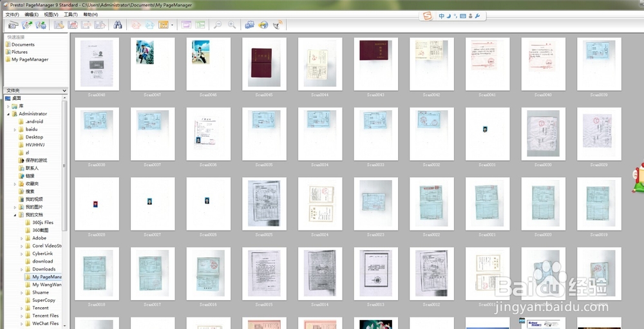Click the convert to XPS toolbar icon
The width and height of the screenshot is (644, 329).
(x=86, y=25)
